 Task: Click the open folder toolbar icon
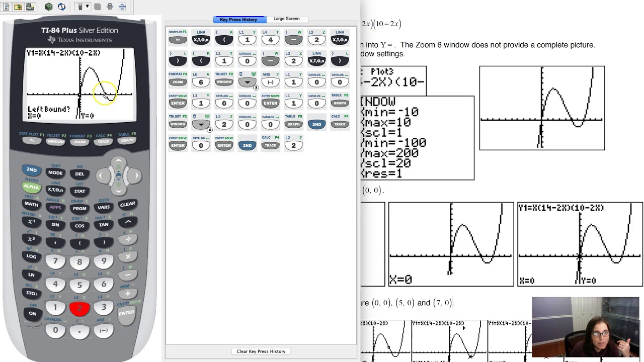point(18,7)
